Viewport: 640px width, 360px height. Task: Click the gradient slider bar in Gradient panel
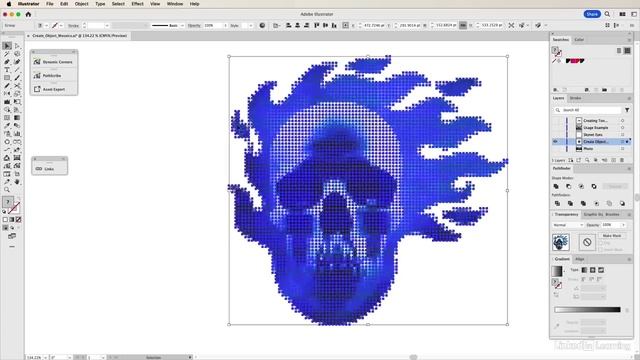(x=587, y=310)
